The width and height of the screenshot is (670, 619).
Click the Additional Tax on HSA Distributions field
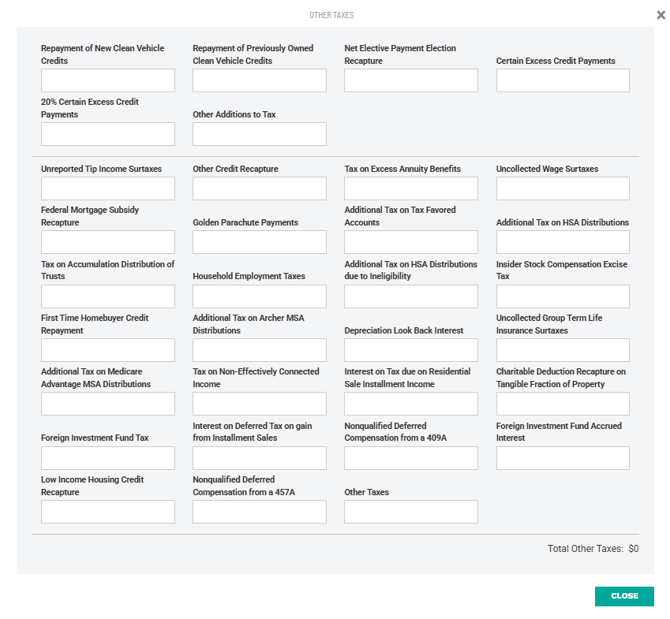tap(563, 242)
